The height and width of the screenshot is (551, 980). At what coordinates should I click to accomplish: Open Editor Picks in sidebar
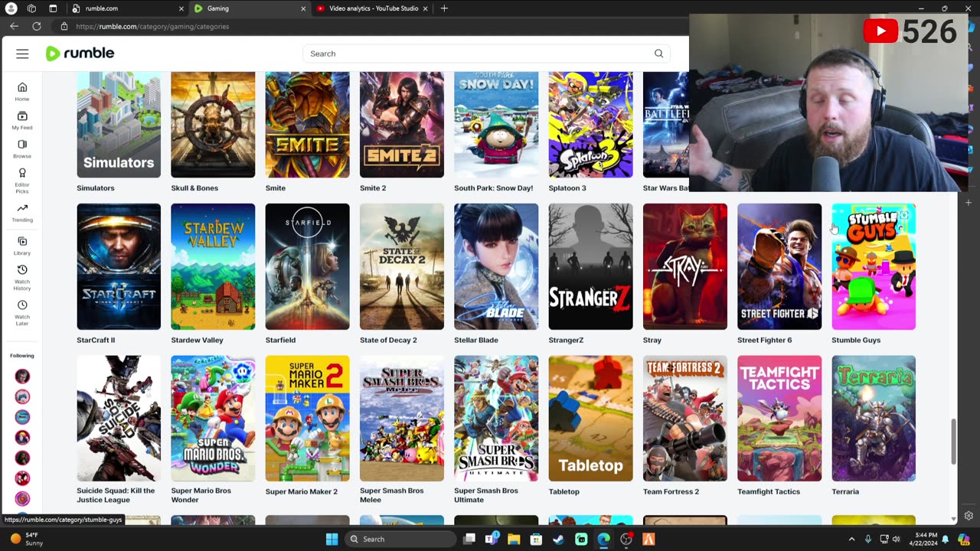[22, 180]
